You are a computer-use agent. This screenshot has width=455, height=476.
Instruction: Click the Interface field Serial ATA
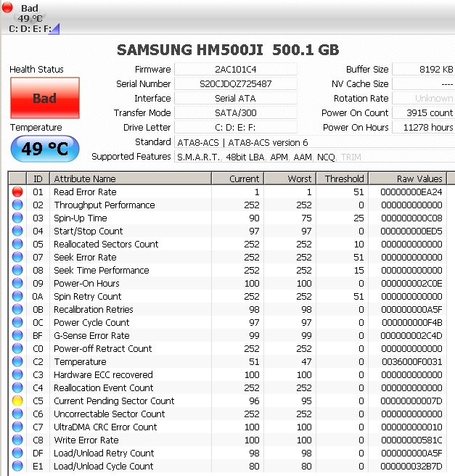(x=236, y=99)
